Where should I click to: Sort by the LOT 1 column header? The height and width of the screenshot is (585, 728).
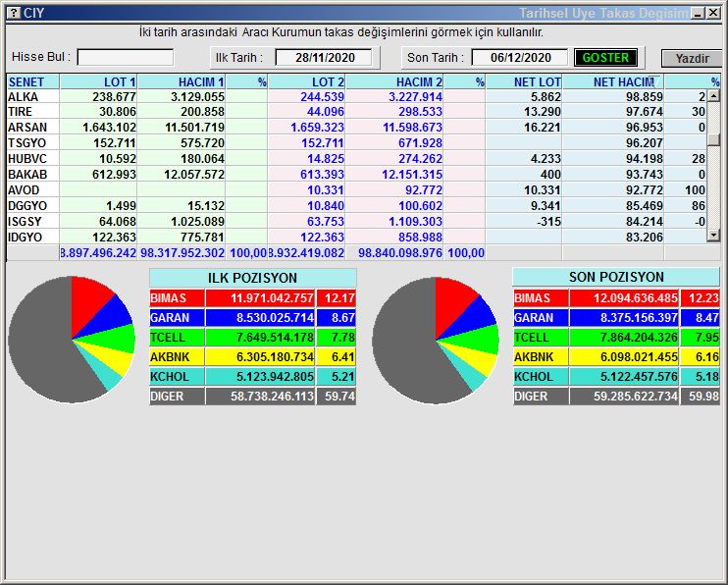click(98, 82)
